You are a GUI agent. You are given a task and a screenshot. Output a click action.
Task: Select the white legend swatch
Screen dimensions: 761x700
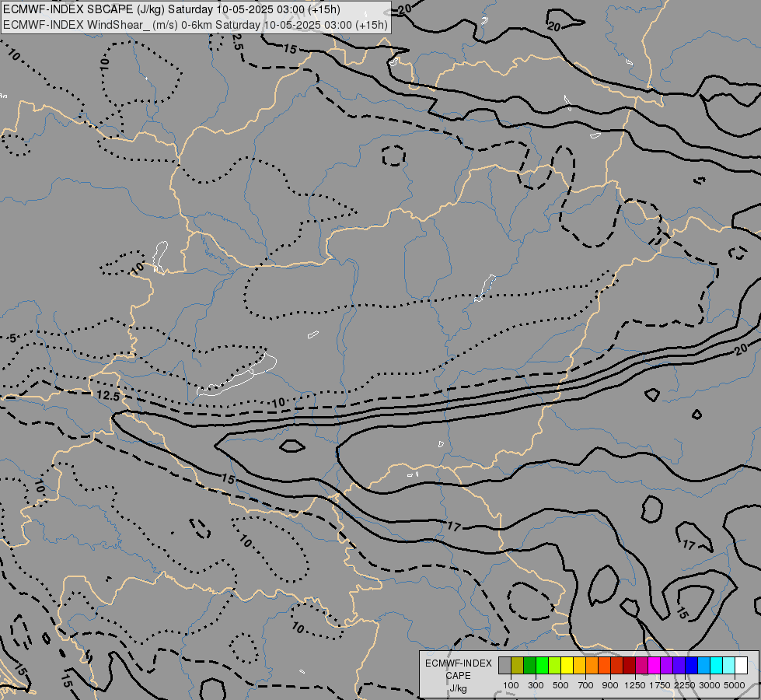pyautogui.click(x=741, y=666)
